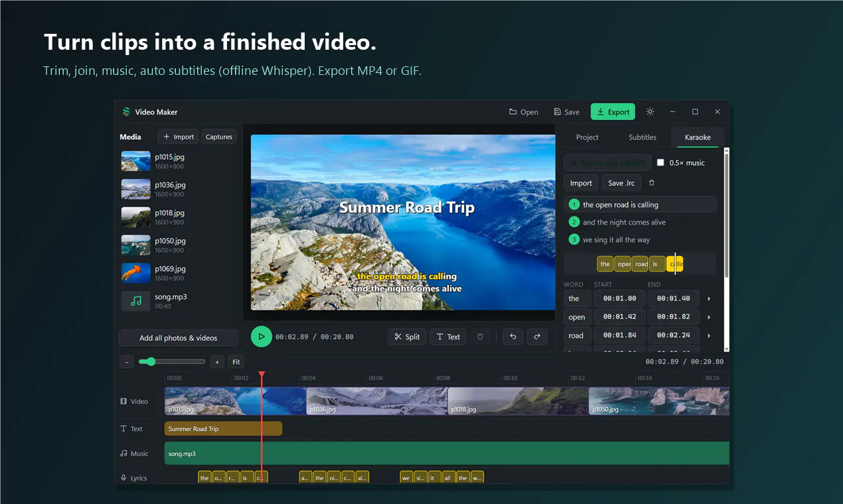
Task: Play the word 'road' using its arrow
Action: (709, 336)
